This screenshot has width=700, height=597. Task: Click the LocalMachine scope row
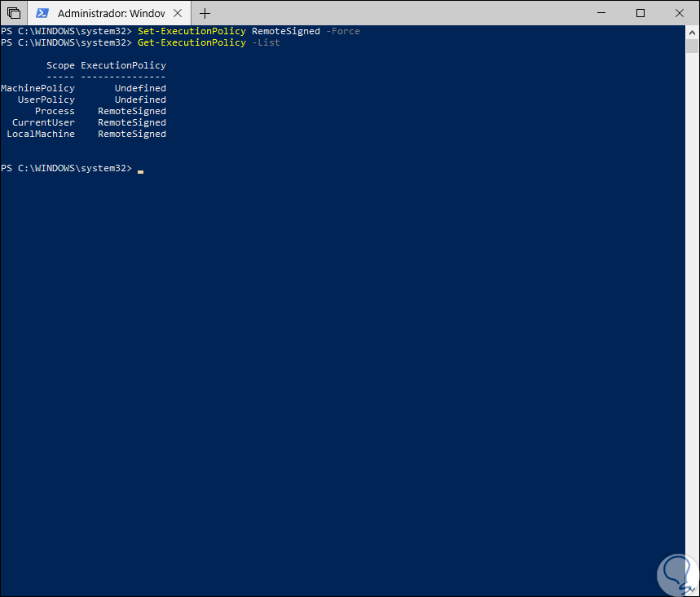click(x=41, y=133)
